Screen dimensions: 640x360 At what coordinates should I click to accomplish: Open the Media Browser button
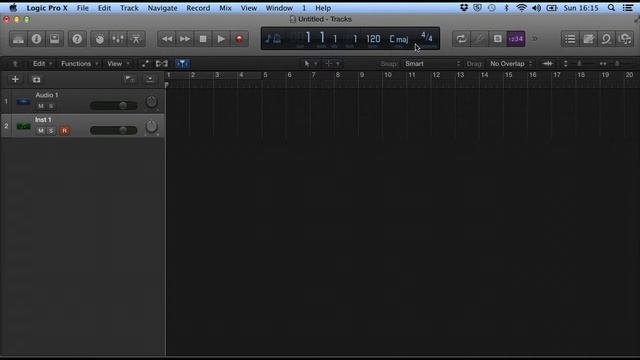pyautogui.click(x=624, y=39)
